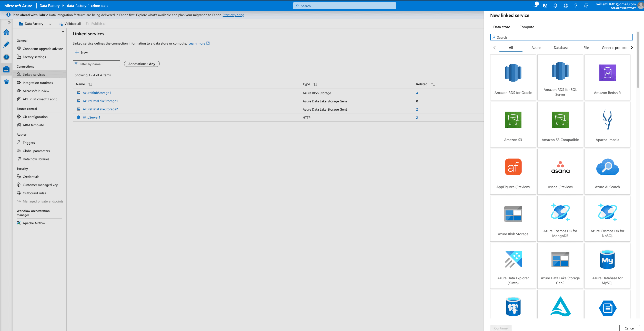This screenshot has height=331, width=644.
Task: Click related count 4 for AzureBlobStorage1
Action: click(x=417, y=93)
